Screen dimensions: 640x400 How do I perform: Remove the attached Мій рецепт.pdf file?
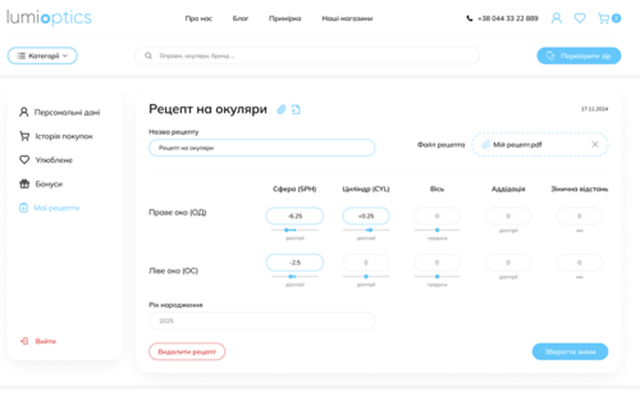[x=595, y=144]
